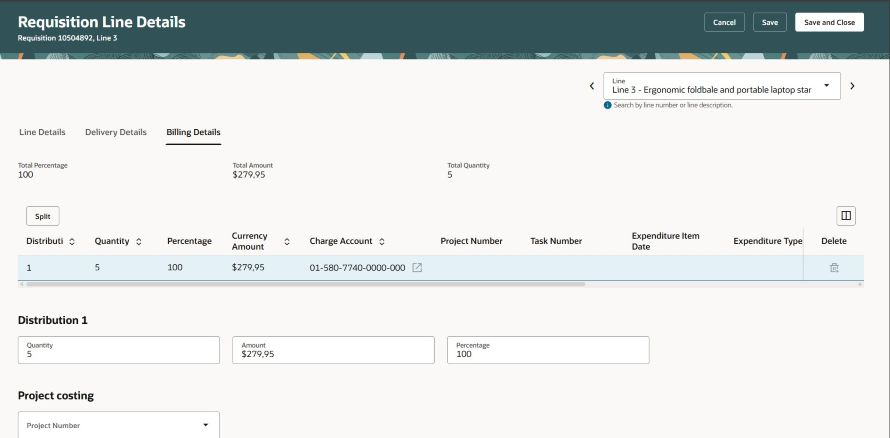Click the Total Percentage value 100
Screen dimensions: 890x438
(x=26, y=175)
